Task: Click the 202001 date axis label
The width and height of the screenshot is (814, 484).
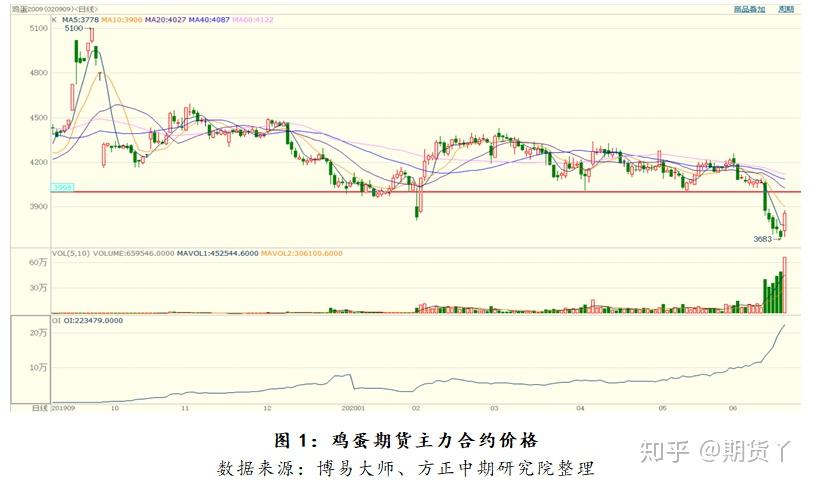Action: 353,408
